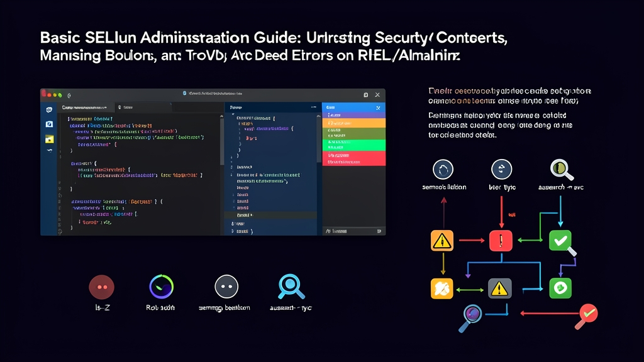Click the expand icon in the blue panel header
The image size is (644, 362).
click(378, 107)
